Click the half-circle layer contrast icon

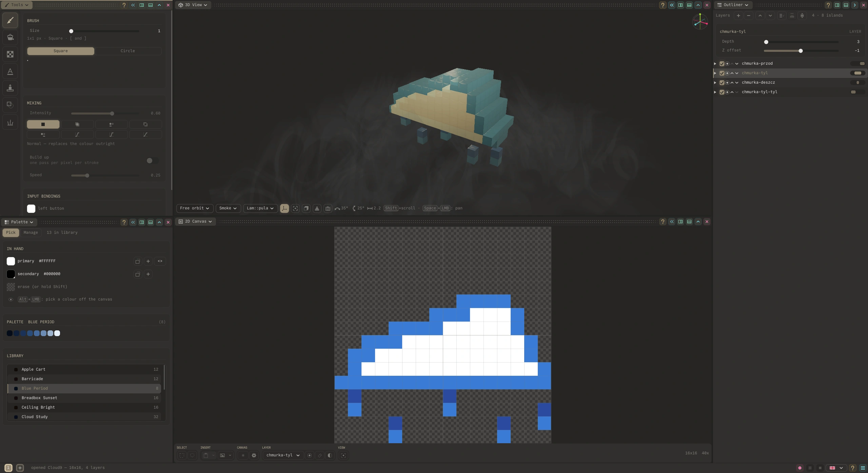(x=330, y=455)
